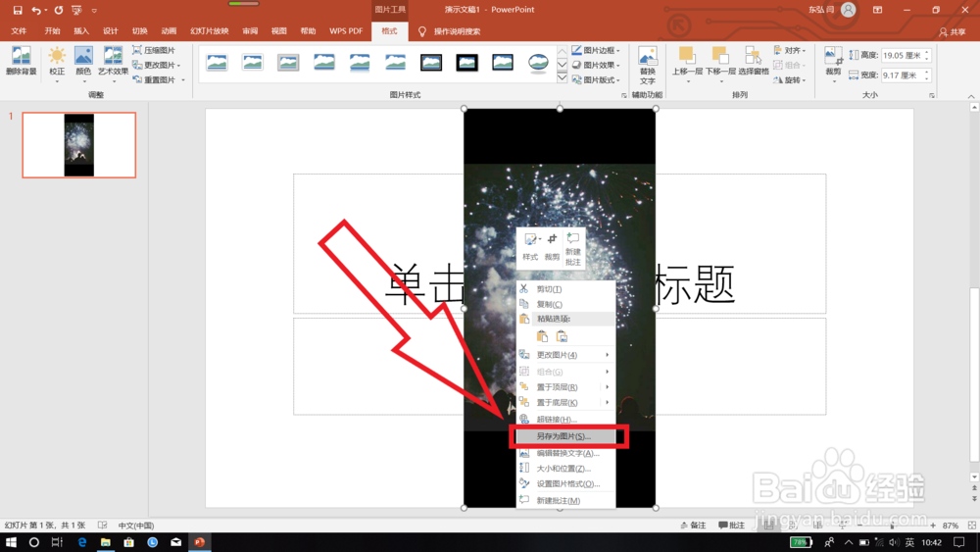The width and height of the screenshot is (980, 552).
Task: Click the Notes (备注) status bar button
Action: (693, 526)
